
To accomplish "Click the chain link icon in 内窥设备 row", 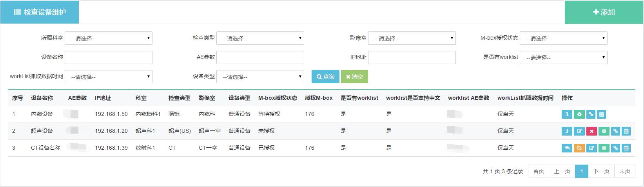I will 591,114.
